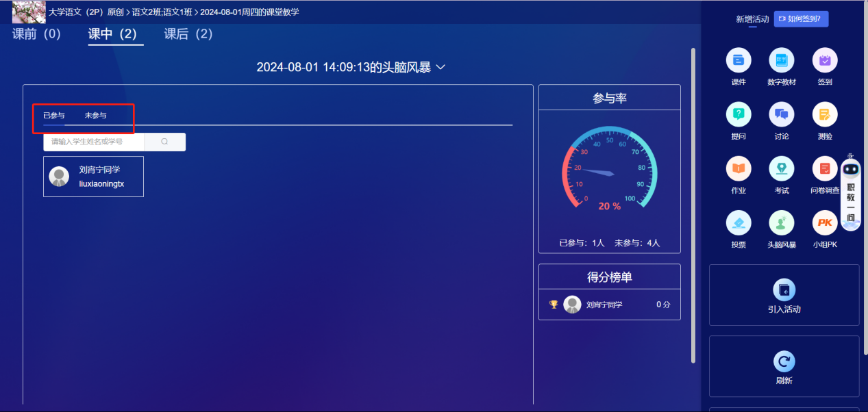This screenshot has height=412, width=868.
Task: Click the 数字教材 digital textbook icon
Action: pyautogui.click(x=781, y=61)
